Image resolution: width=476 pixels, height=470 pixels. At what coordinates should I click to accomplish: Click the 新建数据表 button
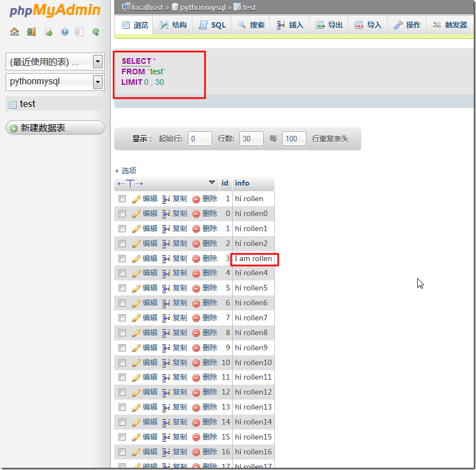[55, 128]
